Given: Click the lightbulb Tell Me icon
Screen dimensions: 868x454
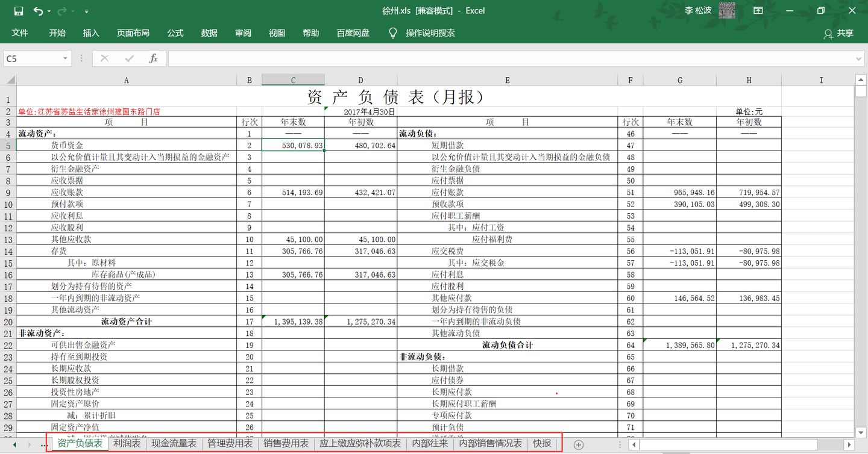Looking at the screenshot, I should pyautogui.click(x=393, y=33).
